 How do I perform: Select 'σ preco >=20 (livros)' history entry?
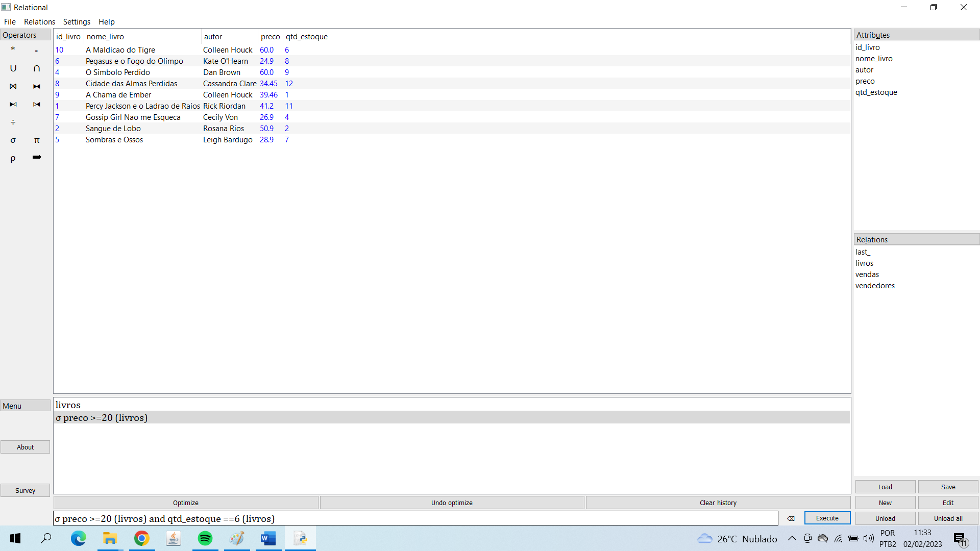(x=452, y=417)
